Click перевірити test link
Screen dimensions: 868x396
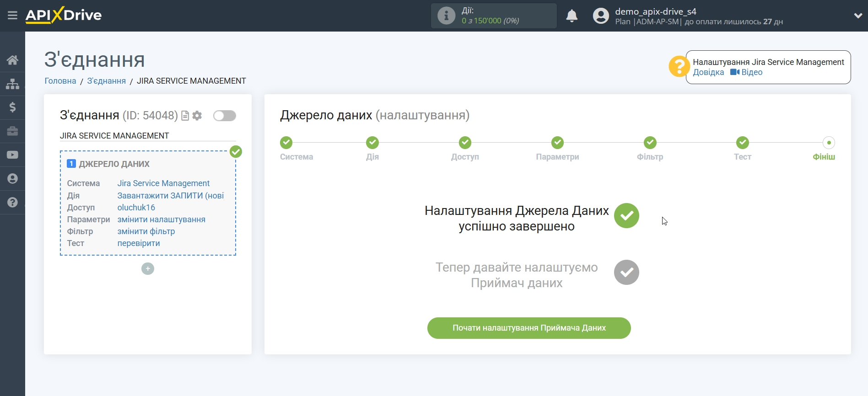tap(139, 243)
